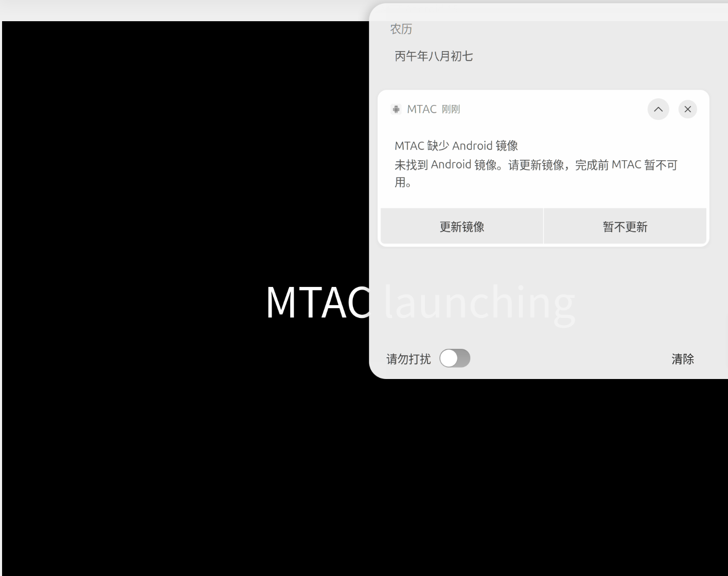The width and height of the screenshot is (728, 576).
Task: Click the 暂不更新 button
Action: tap(625, 226)
